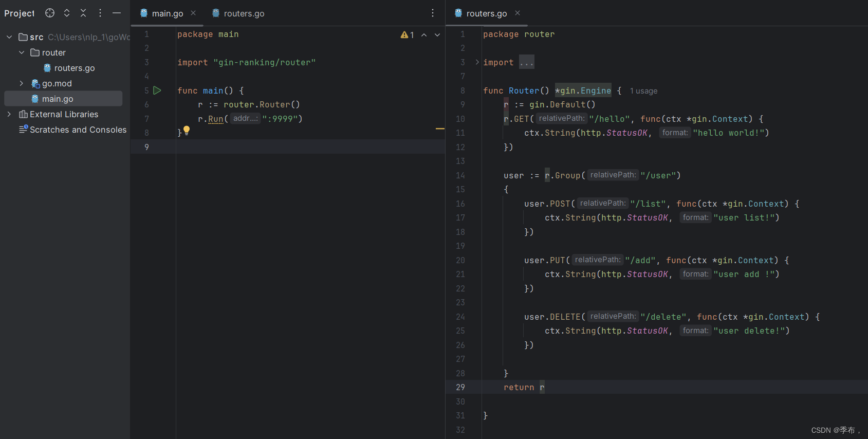Click the Project panel title
Image resolution: width=868 pixels, height=439 pixels.
point(20,13)
